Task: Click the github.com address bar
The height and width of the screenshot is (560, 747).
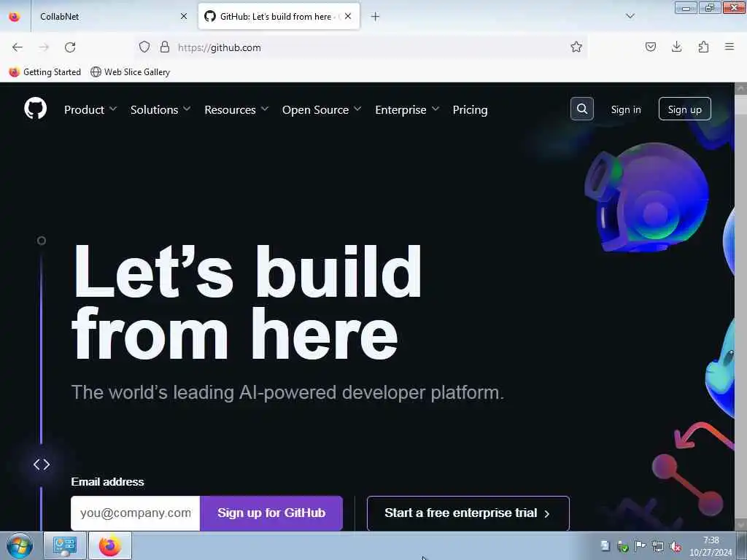Action: [x=361, y=47]
